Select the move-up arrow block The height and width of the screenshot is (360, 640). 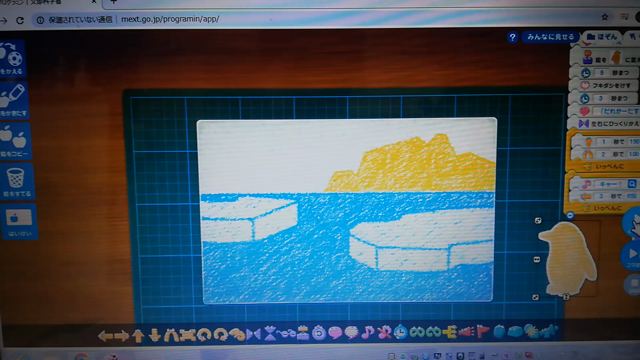138,336
